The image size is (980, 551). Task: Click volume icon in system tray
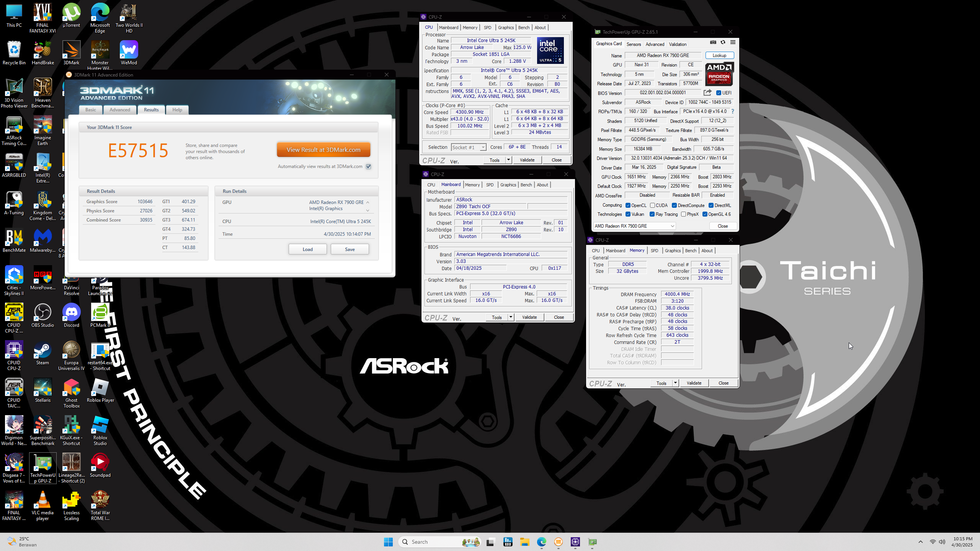(942, 542)
